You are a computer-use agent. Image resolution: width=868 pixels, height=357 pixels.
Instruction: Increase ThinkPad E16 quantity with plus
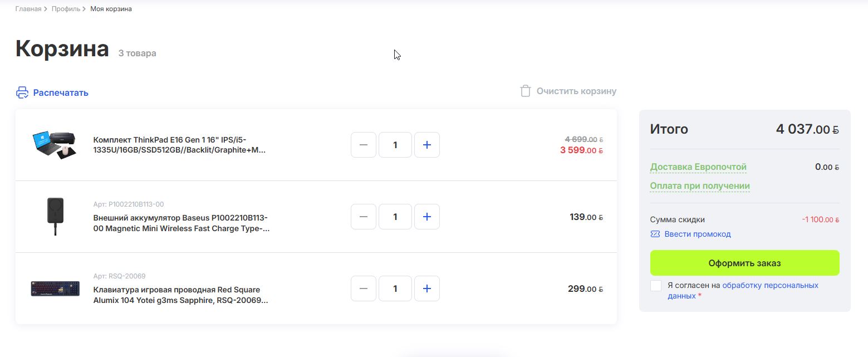(x=427, y=145)
